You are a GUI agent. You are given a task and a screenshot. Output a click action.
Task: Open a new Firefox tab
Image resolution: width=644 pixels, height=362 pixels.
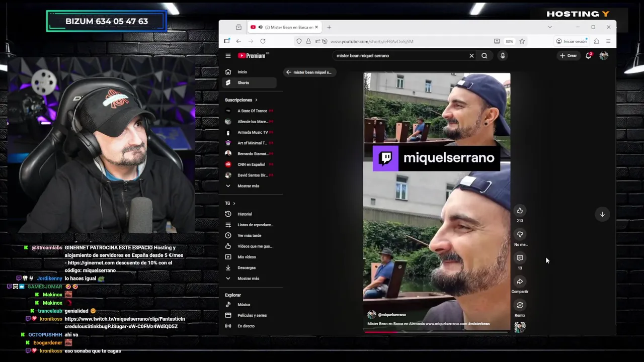329,27
